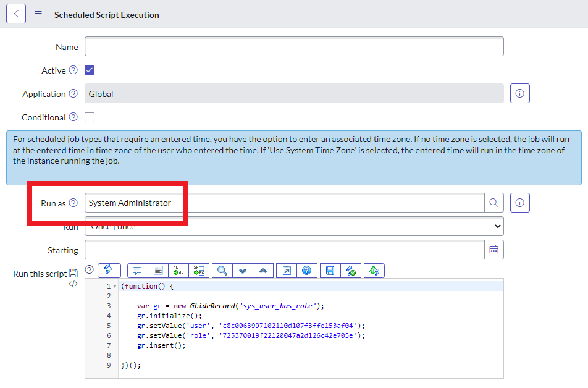
Task: Uncheck the Active checkbox
Action: (x=90, y=70)
